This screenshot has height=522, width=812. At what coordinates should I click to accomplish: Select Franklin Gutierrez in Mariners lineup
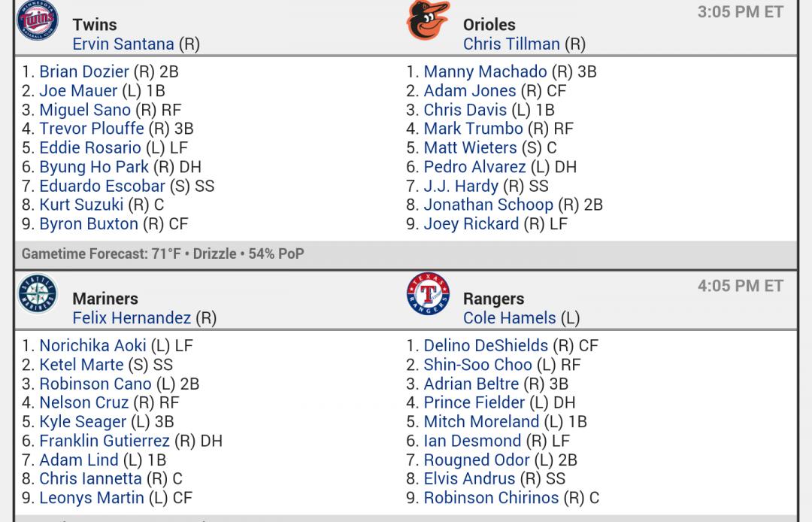coord(104,441)
